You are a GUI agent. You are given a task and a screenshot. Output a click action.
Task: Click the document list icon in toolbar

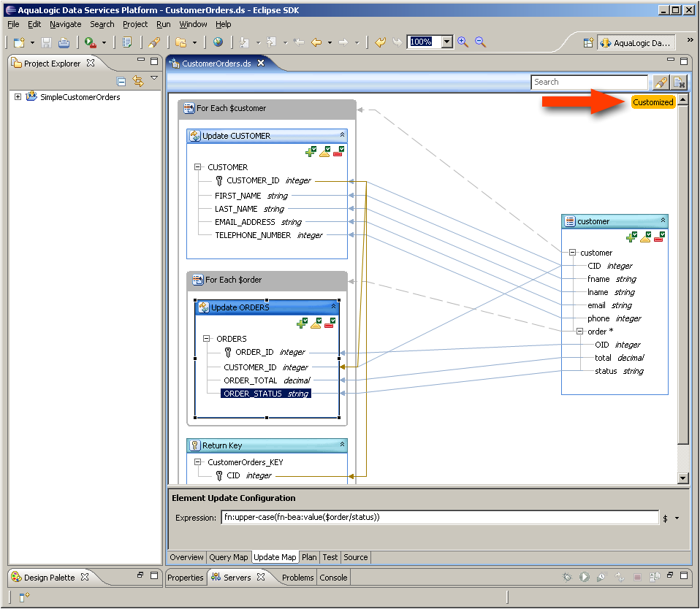click(127, 42)
